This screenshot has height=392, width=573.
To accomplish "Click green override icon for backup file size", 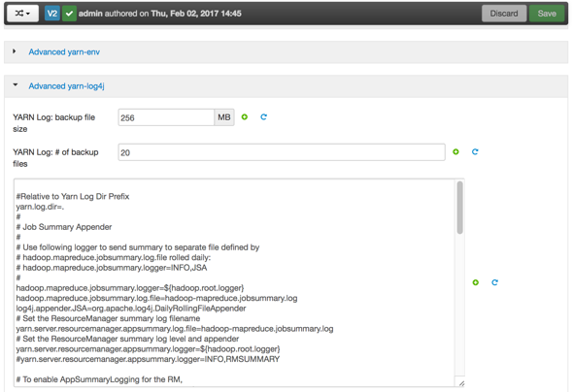I will [x=245, y=116].
